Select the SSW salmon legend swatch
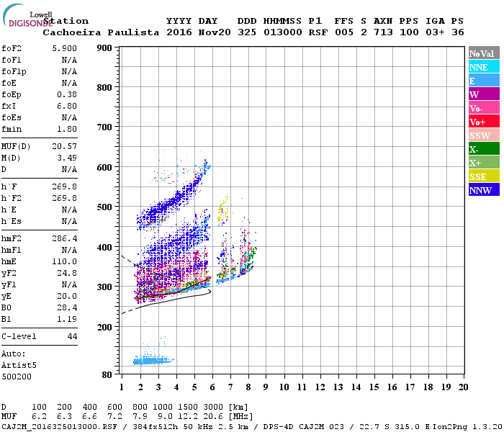The height and width of the screenshot is (432, 504). click(x=484, y=135)
